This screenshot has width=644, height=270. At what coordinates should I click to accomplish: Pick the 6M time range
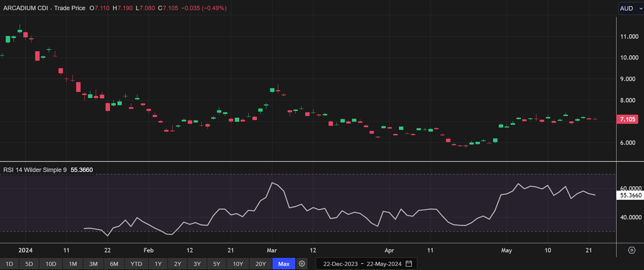(x=114, y=264)
